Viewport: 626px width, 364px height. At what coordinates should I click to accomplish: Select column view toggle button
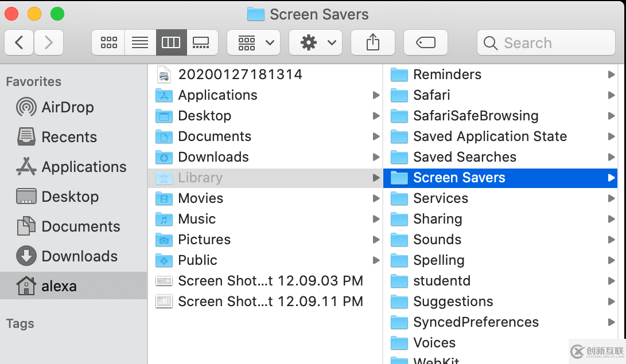pyautogui.click(x=171, y=43)
